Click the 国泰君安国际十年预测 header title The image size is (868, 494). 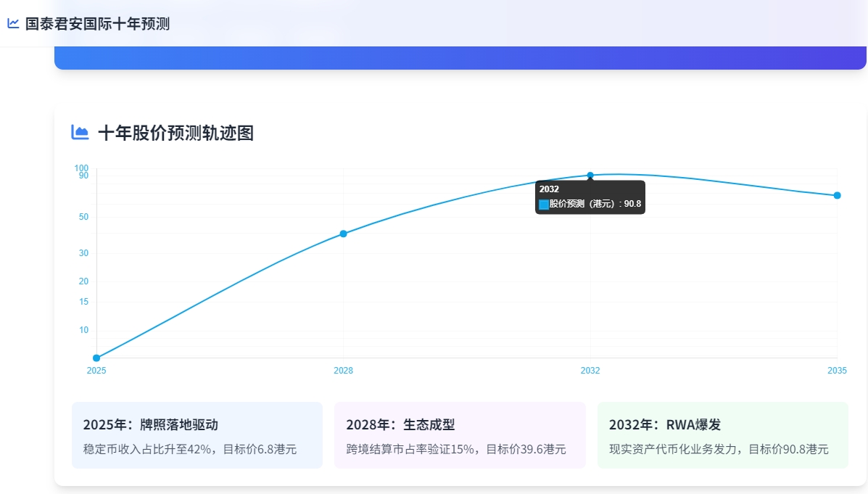(97, 24)
